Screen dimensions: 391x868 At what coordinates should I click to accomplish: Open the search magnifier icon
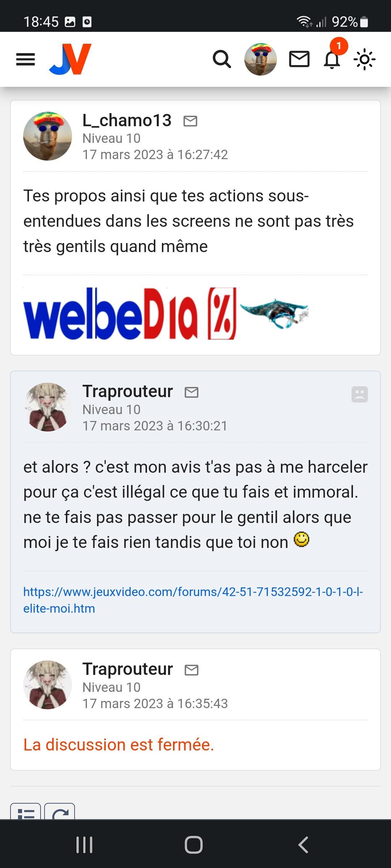pos(222,59)
